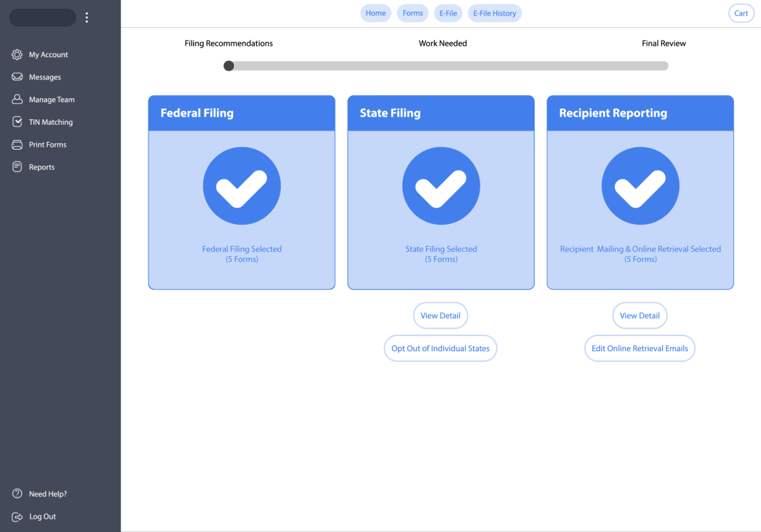Click the Log Out arrow icon
This screenshot has height=532, width=761.
(x=17, y=516)
